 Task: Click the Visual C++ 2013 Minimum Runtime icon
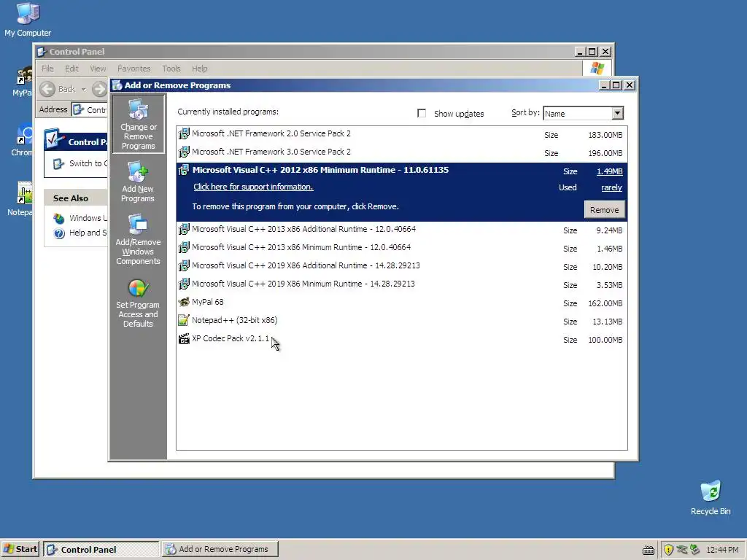coord(183,248)
